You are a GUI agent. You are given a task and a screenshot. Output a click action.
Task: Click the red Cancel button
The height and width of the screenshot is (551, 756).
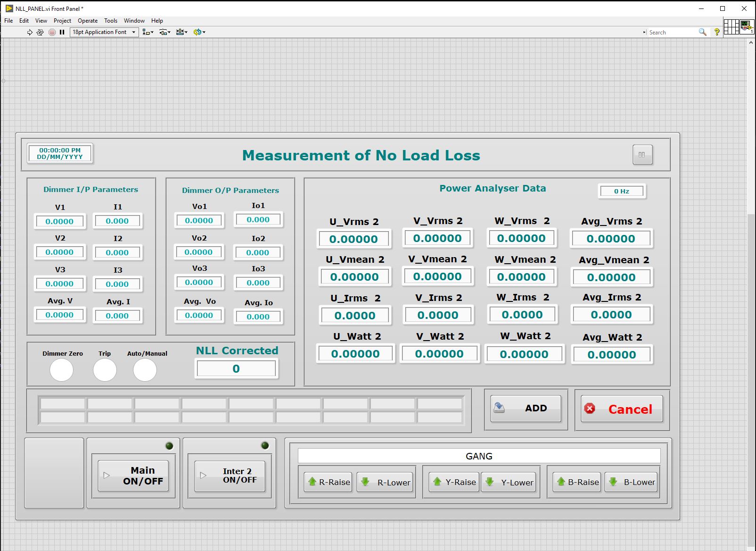[x=622, y=409]
